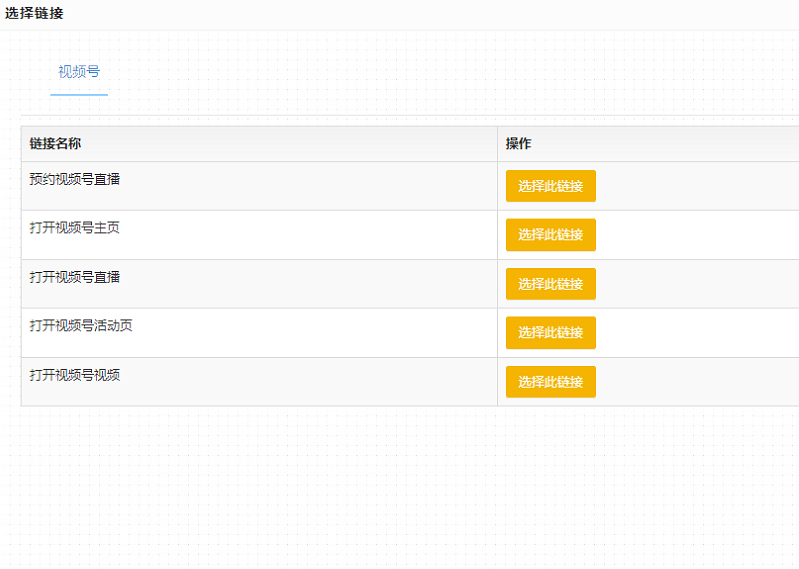Highlight the 打开视频号视频 name cell
The image size is (799, 569).
click(75, 375)
